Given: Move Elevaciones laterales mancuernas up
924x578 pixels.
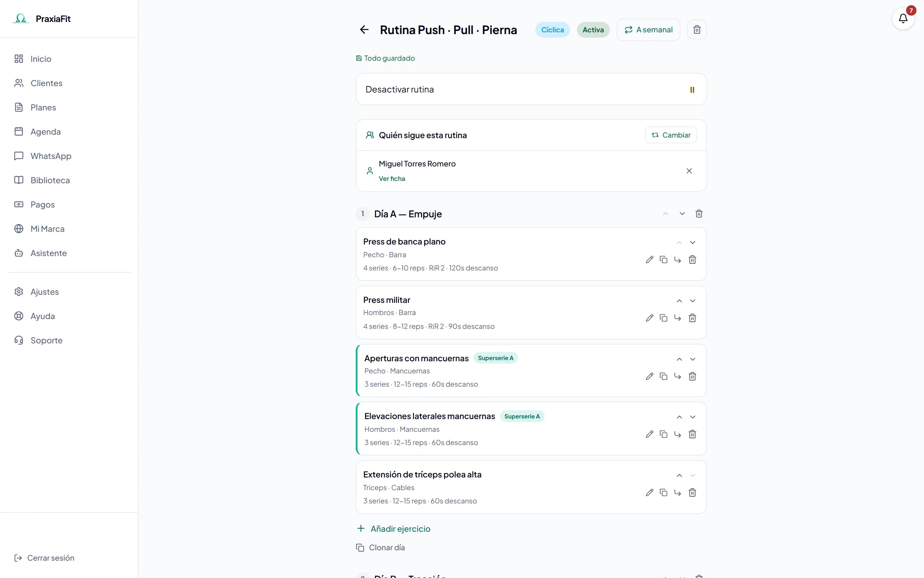Looking at the screenshot, I should coord(679,417).
